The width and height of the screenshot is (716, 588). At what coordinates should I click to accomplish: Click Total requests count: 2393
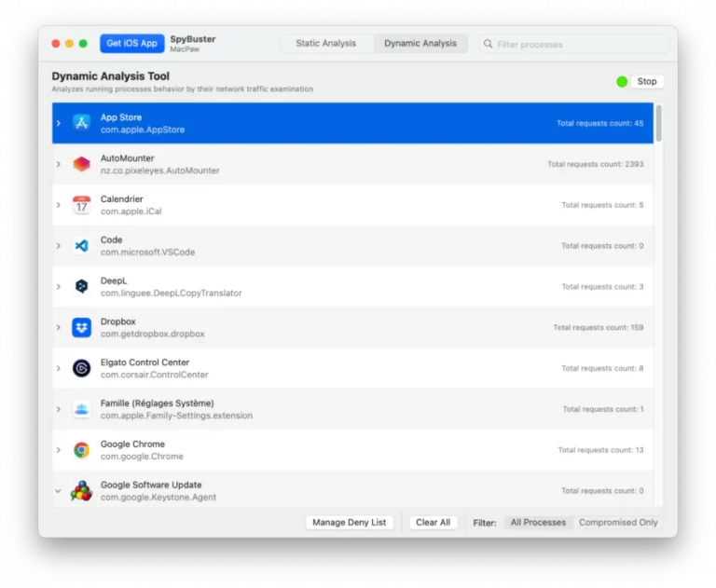pyautogui.click(x=596, y=164)
